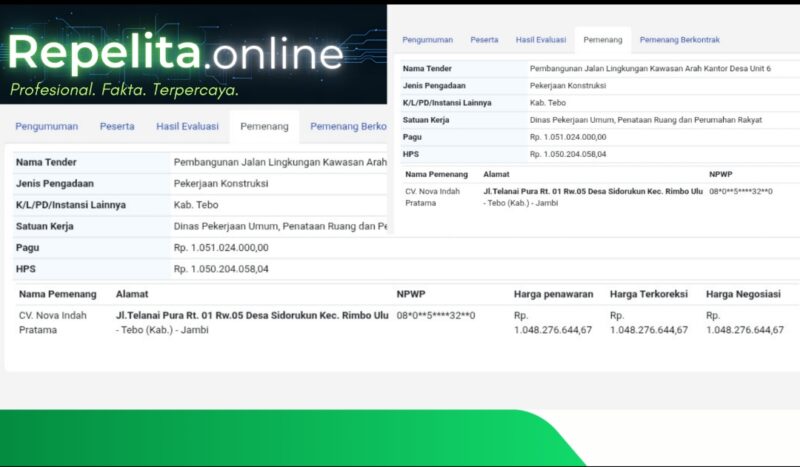Click the Harga Terkoreksi amount 1.048.276.644,67
800x467 pixels.
pyautogui.click(x=649, y=330)
